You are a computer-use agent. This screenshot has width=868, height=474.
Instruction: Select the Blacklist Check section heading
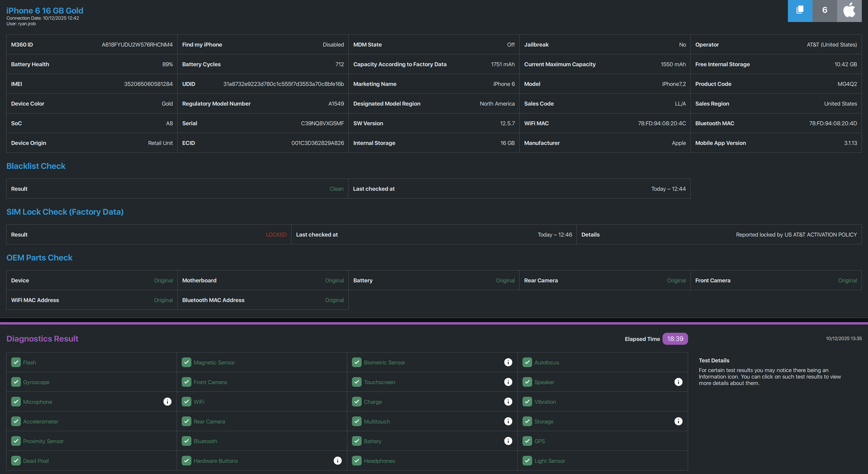(36, 166)
